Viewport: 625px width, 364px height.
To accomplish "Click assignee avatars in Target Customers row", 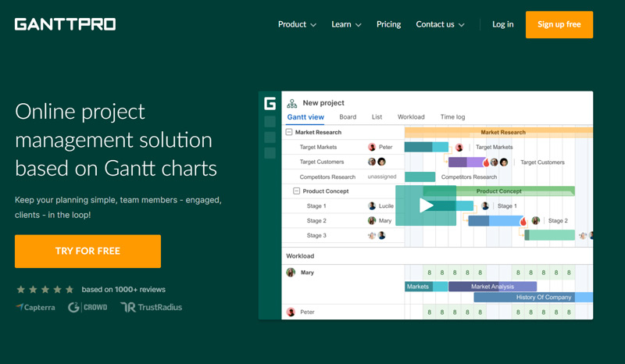I will 377,162.
